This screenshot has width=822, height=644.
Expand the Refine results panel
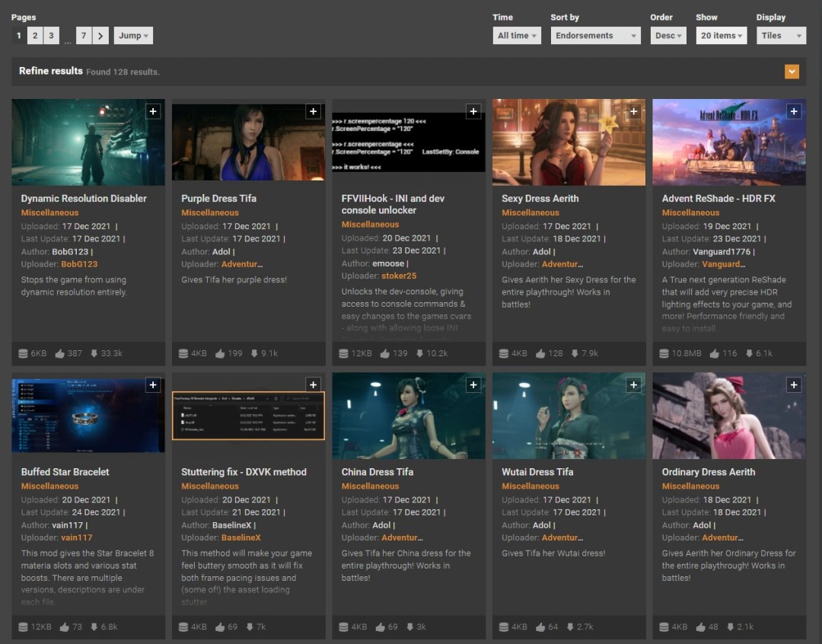(792, 72)
